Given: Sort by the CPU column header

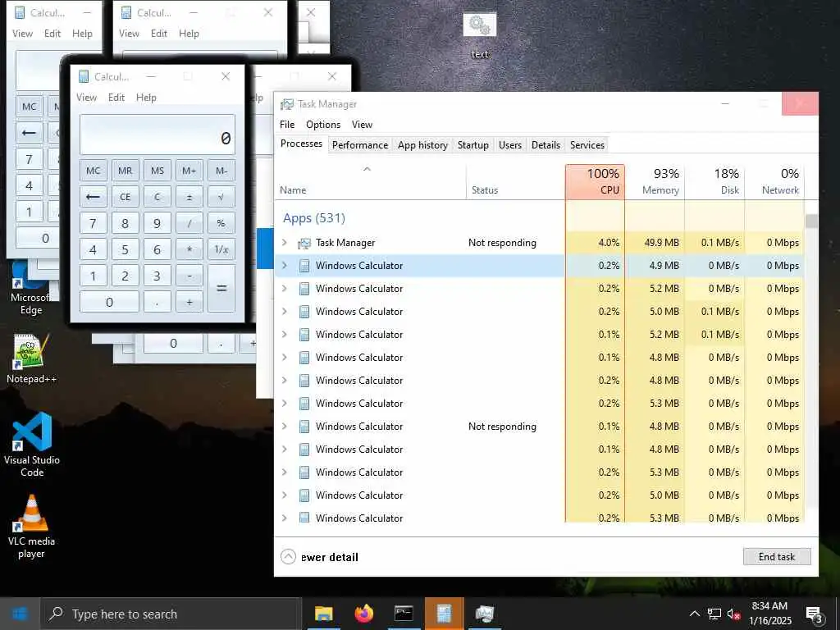Looking at the screenshot, I should [596, 182].
